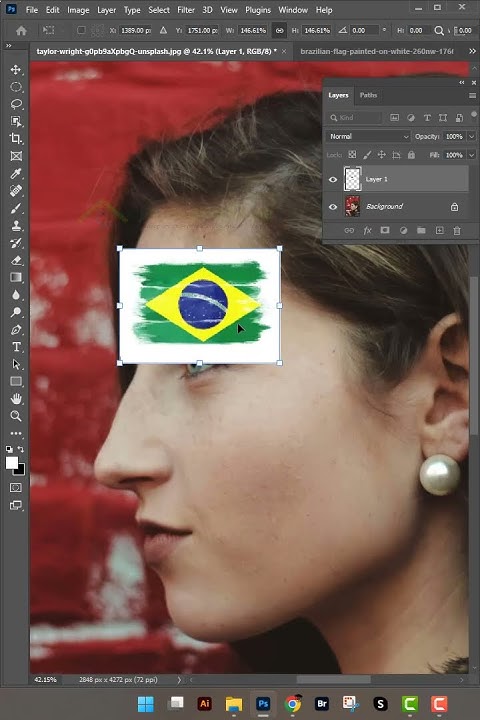Click the horizontal scrollbar thumb

(x=333, y=679)
